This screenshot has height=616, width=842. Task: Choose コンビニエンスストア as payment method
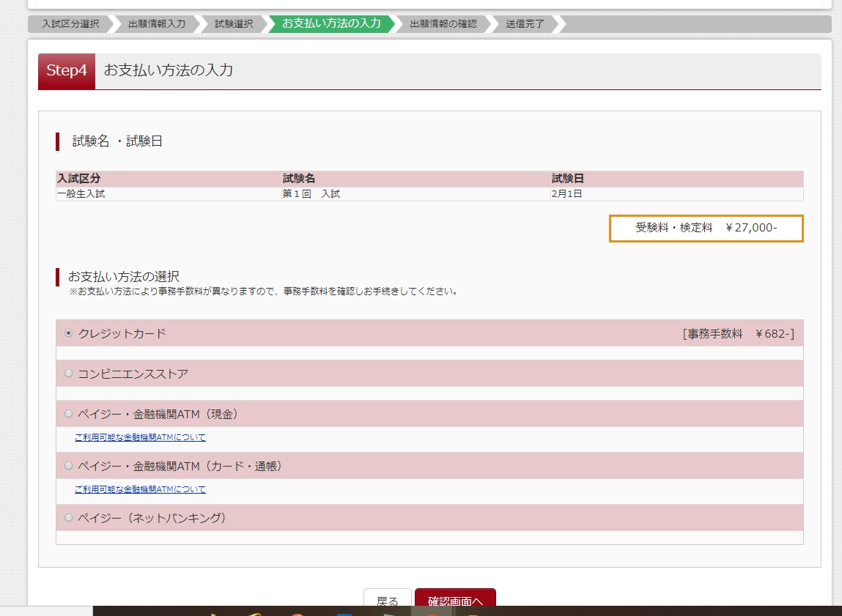68,374
